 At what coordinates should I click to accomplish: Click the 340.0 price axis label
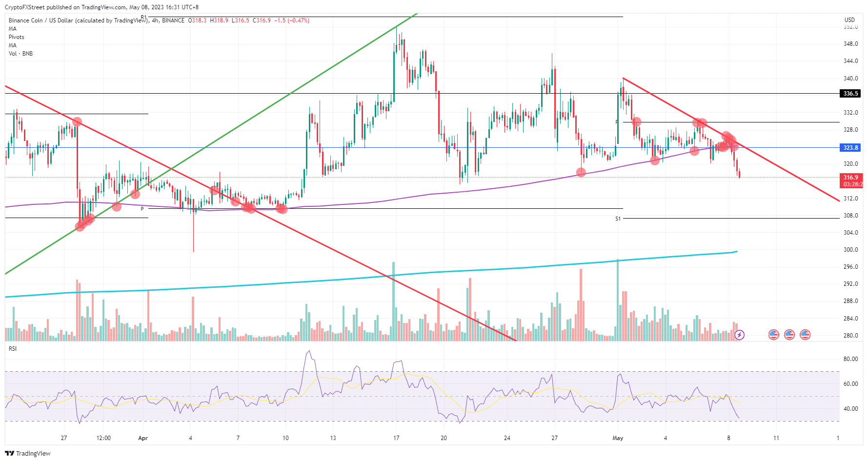[x=850, y=79]
